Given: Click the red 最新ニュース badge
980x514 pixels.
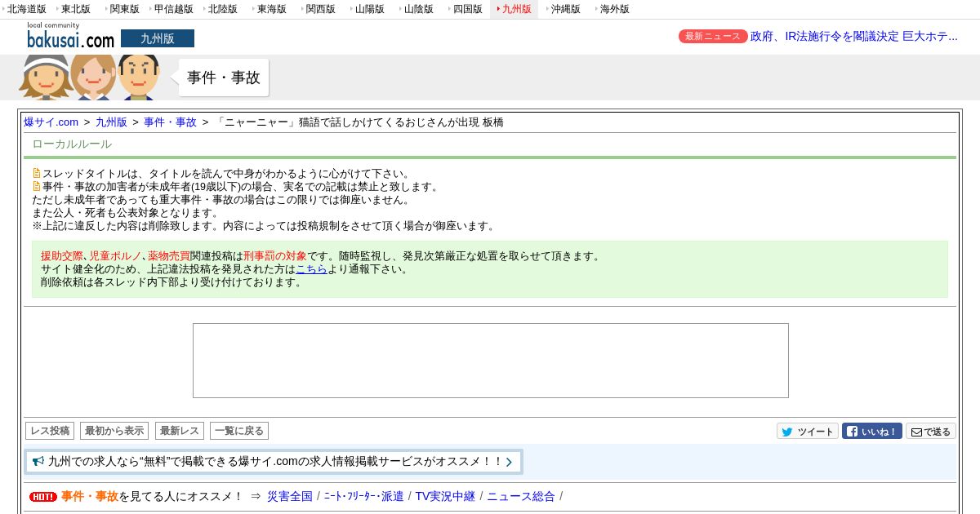Looking at the screenshot, I should click(x=712, y=37).
